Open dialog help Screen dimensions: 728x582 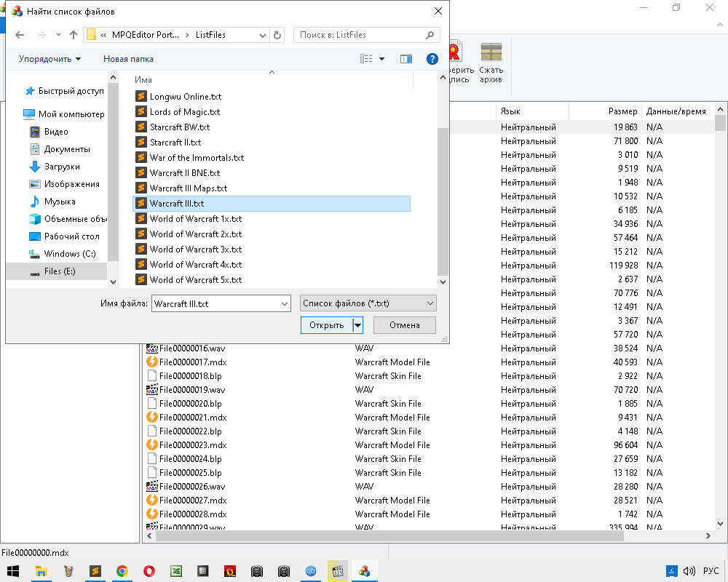click(432, 59)
